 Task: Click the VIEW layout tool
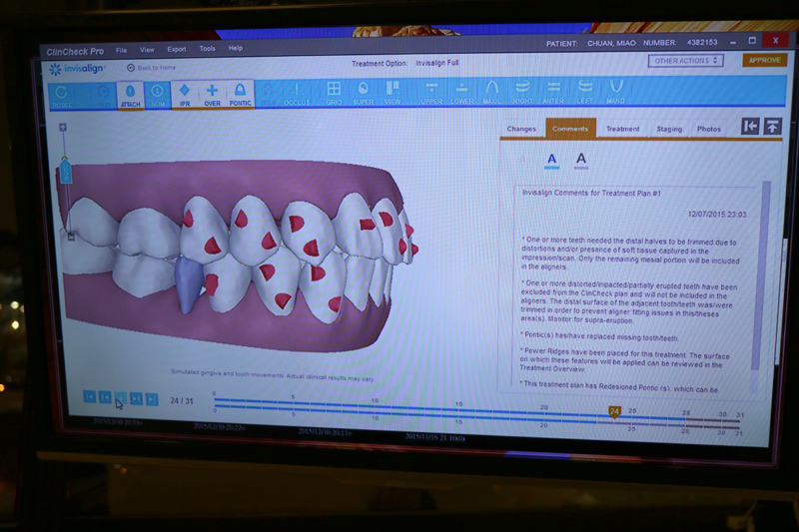click(393, 93)
